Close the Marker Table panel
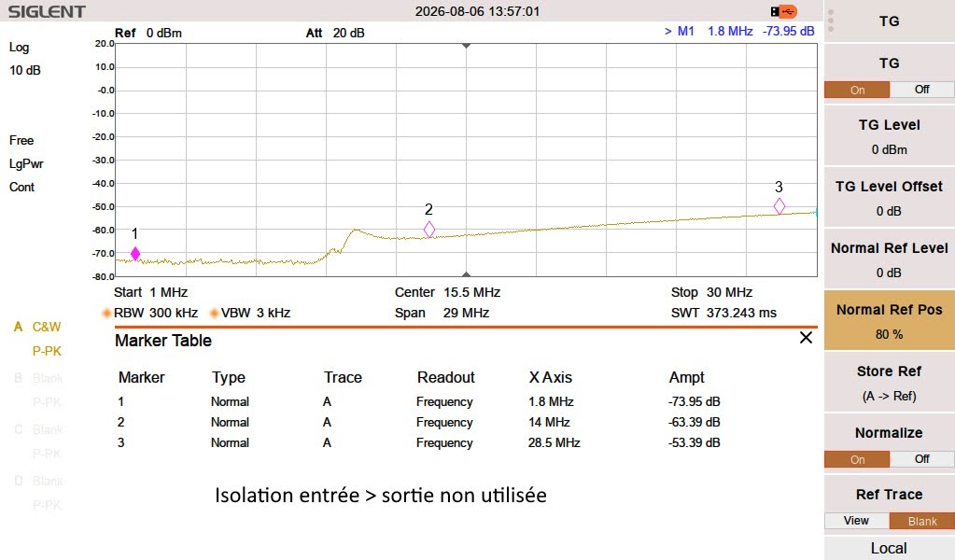The width and height of the screenshot is (955, 560). click(x=806, y=338)
